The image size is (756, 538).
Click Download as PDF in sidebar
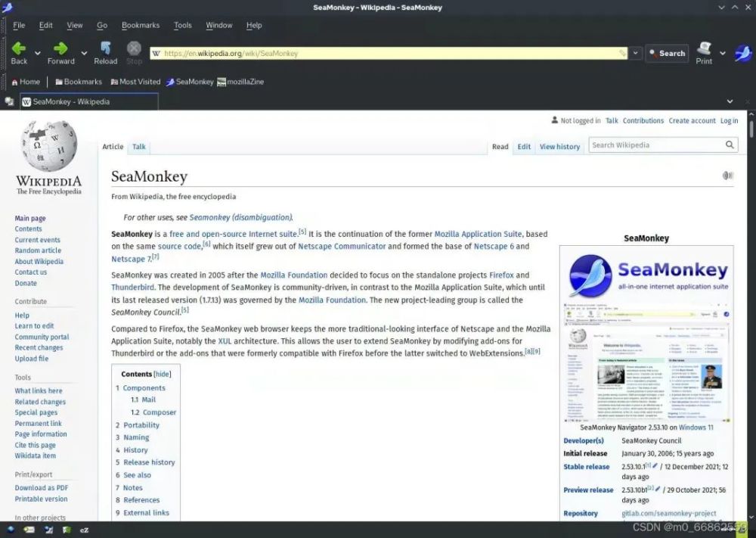(42, 488)
